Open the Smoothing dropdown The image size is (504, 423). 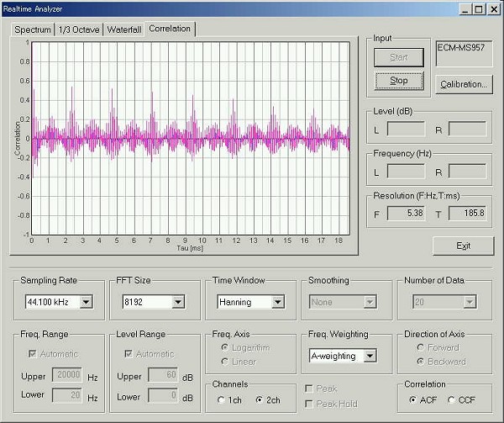(370, 302)
